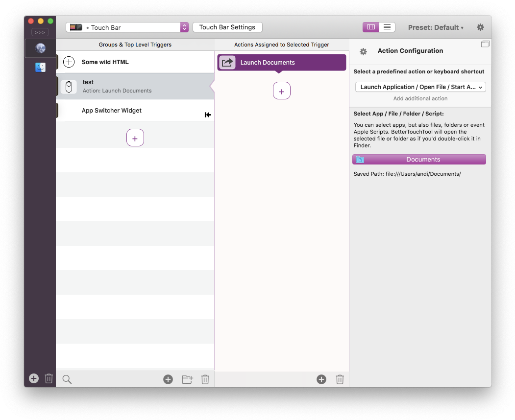Screen dimensions: 515x420
Task: Click 'Select a predefined action or keyboard shortcut' label
Action: pyautogui.click(x=419, y=71)
